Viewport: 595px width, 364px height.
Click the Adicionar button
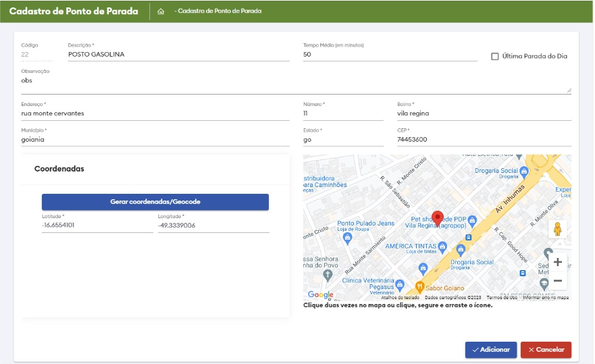click(491, 349)
